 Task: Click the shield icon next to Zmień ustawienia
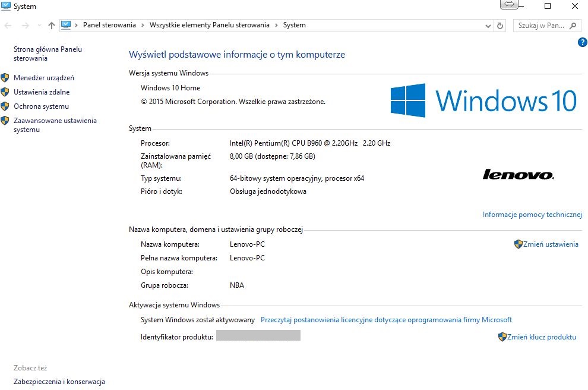519,244
